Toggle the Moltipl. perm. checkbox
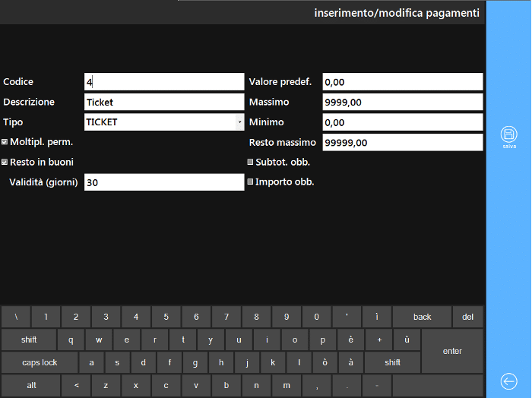The width and height of the screenshot is (532, 398). (5, 142)
